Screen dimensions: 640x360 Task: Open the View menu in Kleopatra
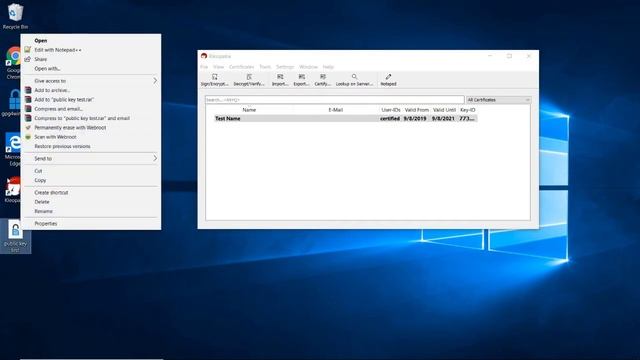click(x=218, y=67)
